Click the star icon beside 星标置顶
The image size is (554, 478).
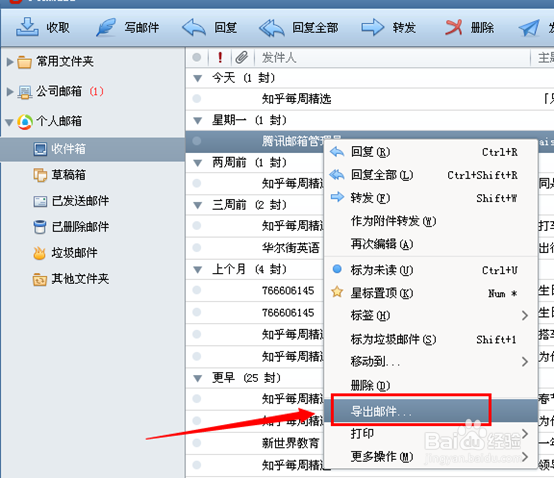337,292
